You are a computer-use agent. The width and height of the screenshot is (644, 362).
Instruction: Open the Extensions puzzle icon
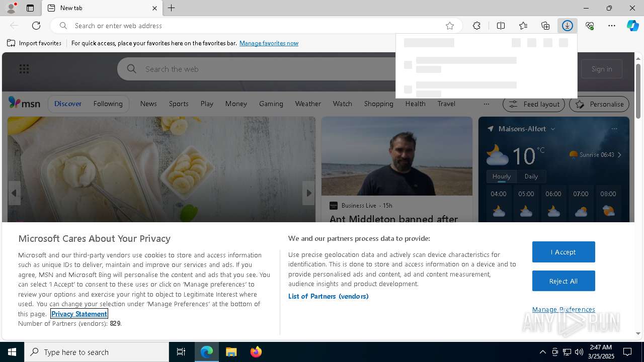click(x=476, y=26)
